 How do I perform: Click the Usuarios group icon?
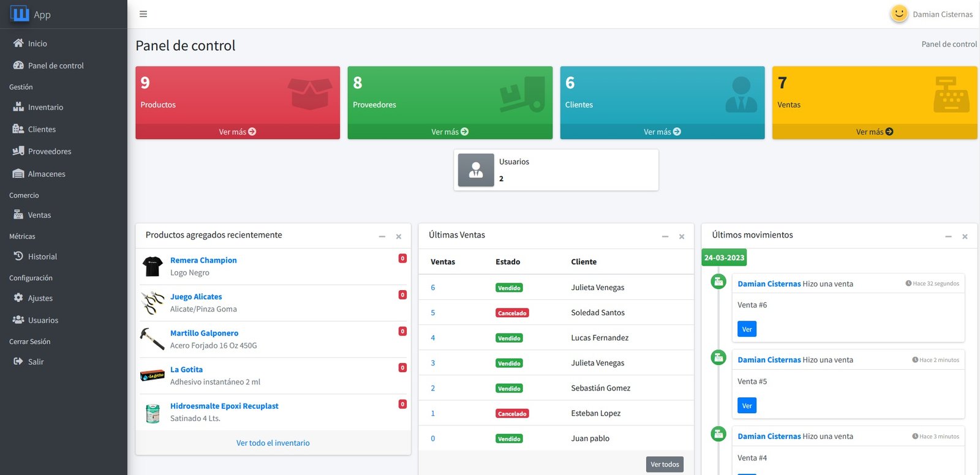click(18, 320)
